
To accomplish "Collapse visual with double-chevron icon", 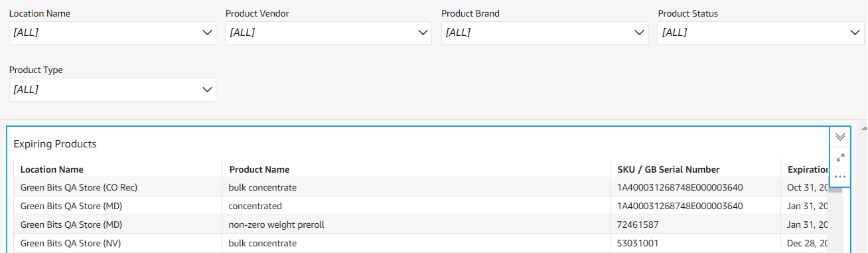I will 840,137.
